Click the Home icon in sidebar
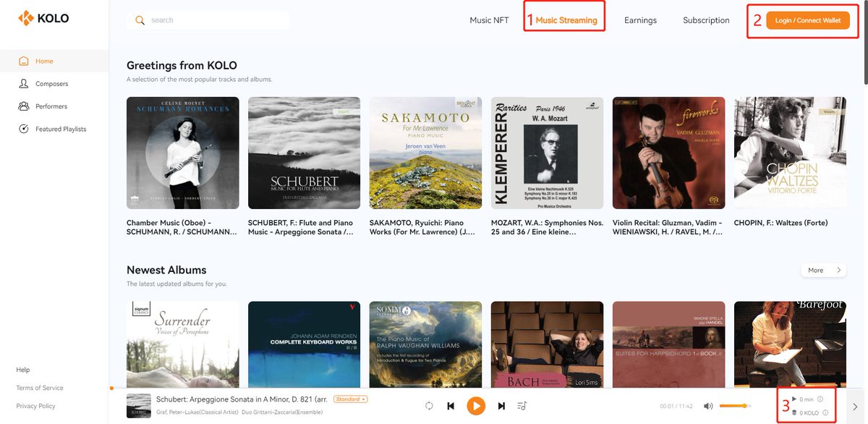 [x=24, y=62]
